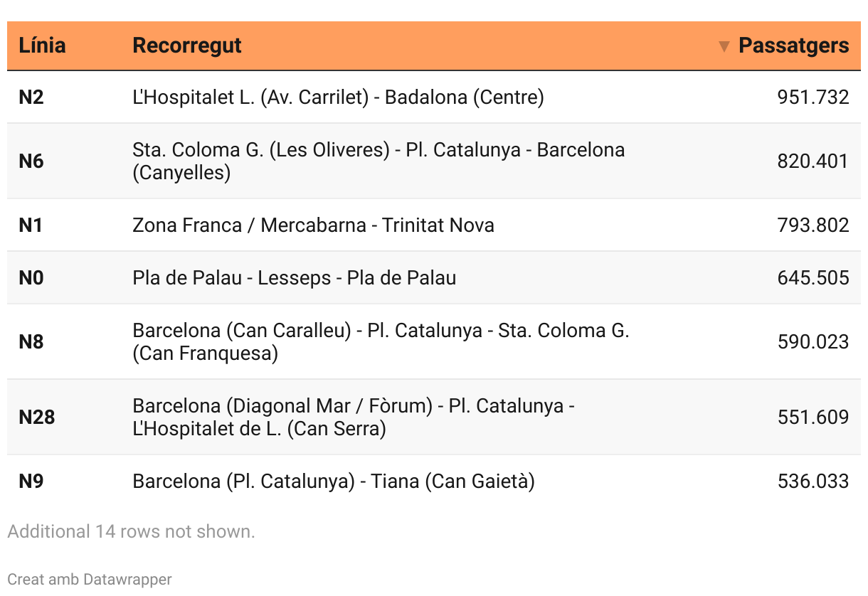Click 'Additional 14 rows not shown' text
Screen dimensions: 868x596
131,531
